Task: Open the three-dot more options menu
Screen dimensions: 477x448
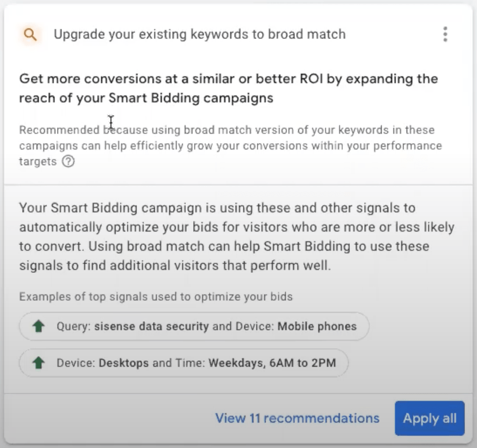Action: coord(445,34)
